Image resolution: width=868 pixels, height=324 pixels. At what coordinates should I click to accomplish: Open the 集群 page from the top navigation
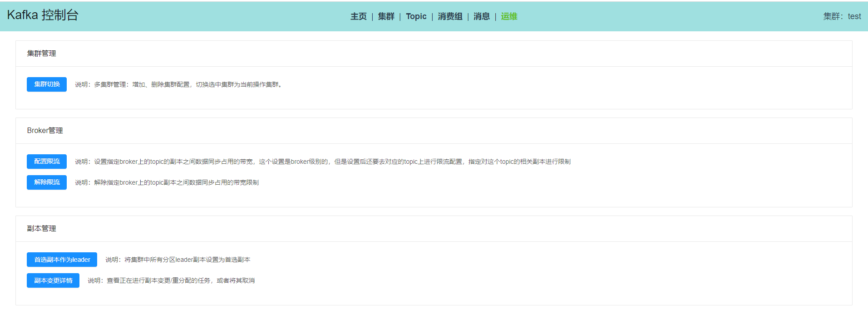tap(386, 16)
